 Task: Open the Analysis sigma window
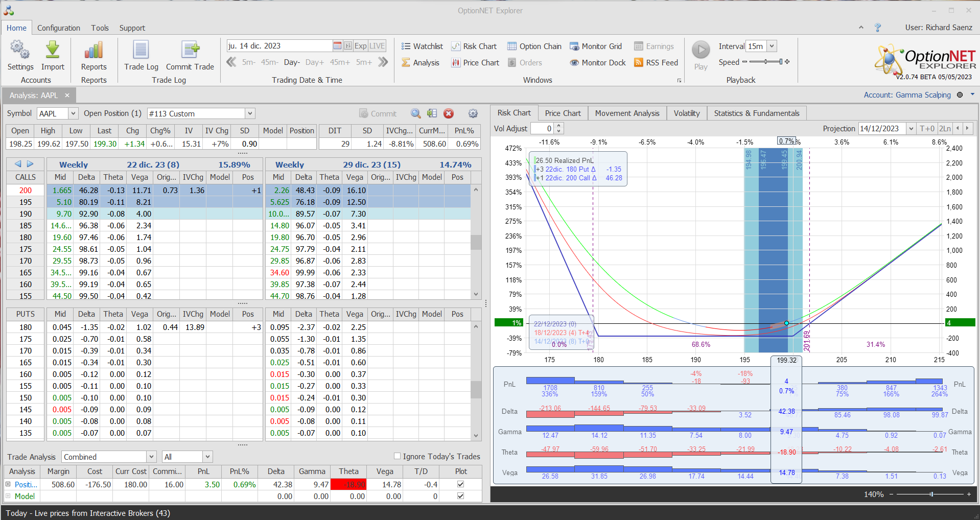coord(421,63)
